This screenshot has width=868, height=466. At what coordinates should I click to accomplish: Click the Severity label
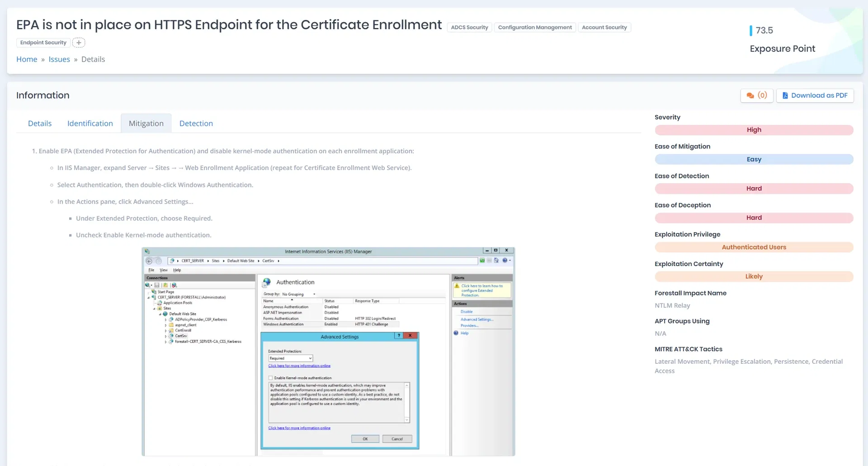pos(667,117)
